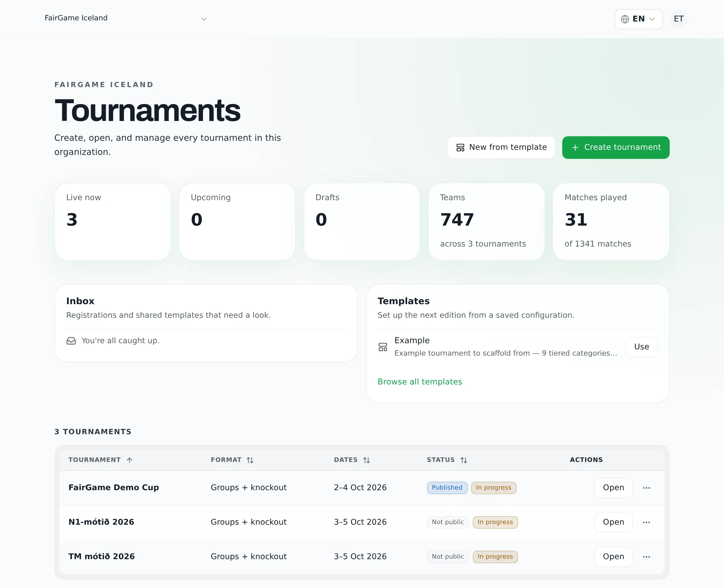Viewport: 724px width, 588px height.
Task: Click the plus icon in Create tournament
Action: (575, 148)
